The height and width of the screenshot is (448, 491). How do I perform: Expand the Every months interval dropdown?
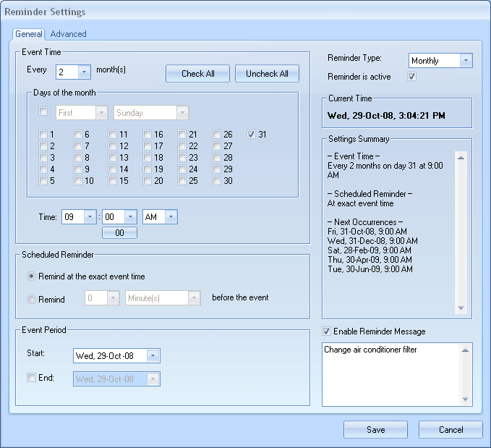84,72
